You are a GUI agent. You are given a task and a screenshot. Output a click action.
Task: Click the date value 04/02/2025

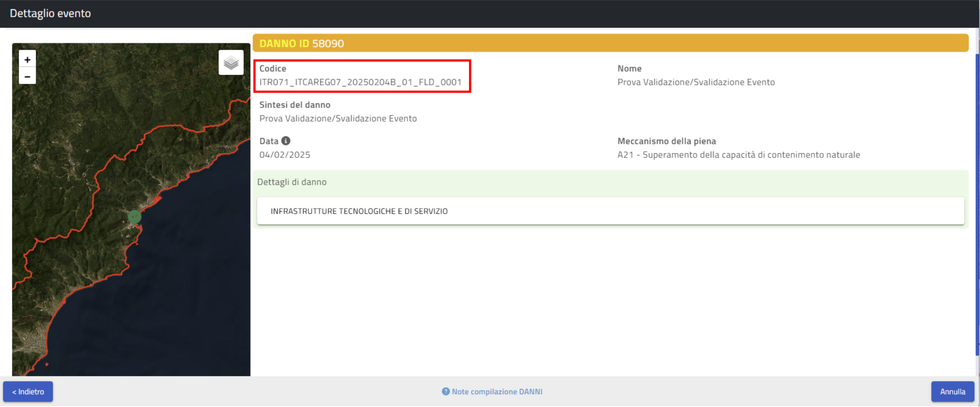284,155
